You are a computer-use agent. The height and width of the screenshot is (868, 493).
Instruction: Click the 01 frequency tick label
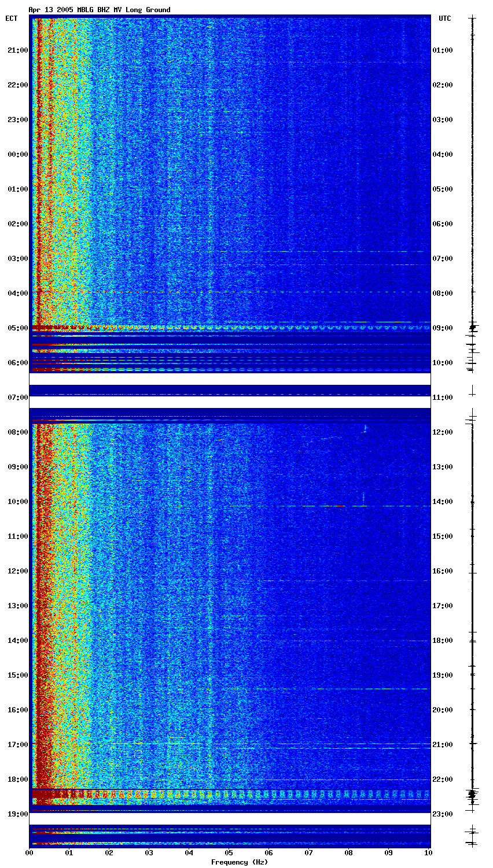(x=69, y=853)
